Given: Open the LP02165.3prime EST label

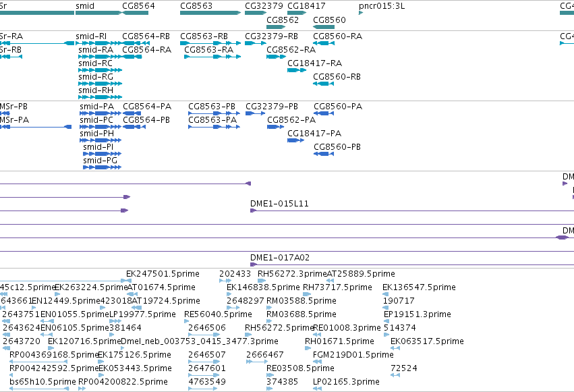Looking at the screenshot, I should click(346, 382).
